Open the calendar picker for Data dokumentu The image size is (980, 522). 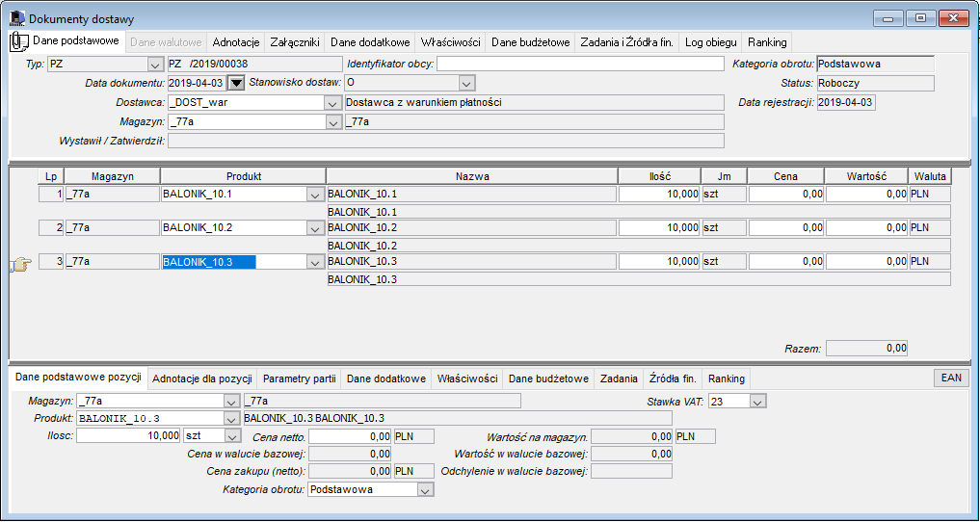pos(236,83)
